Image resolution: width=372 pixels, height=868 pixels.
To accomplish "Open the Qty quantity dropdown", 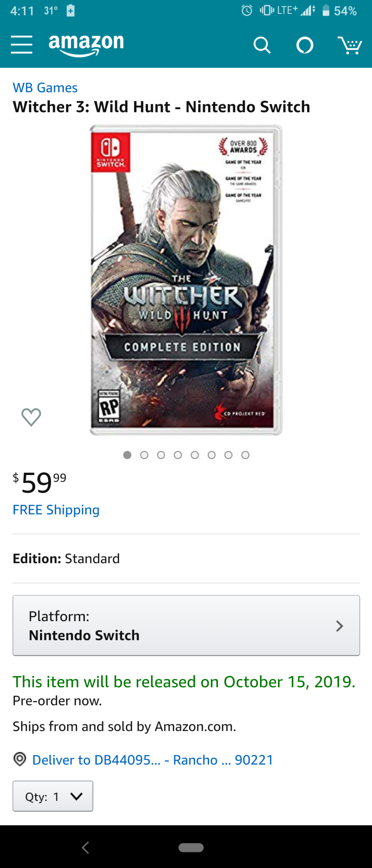I will pyautogui.click(x=53, y=796).
